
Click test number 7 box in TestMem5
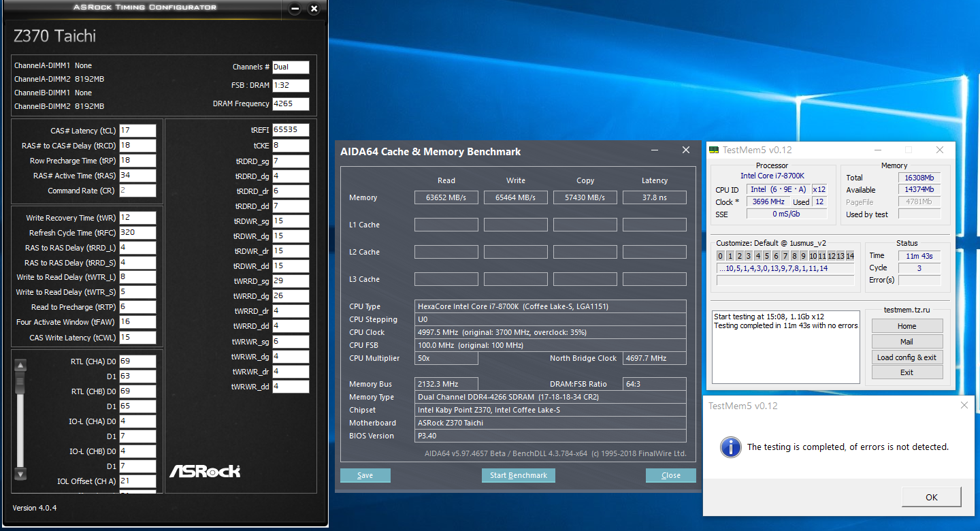785,256
